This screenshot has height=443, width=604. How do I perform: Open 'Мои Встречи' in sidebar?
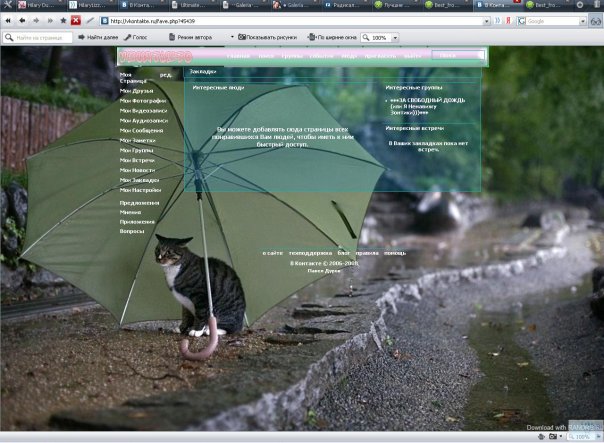137,160
